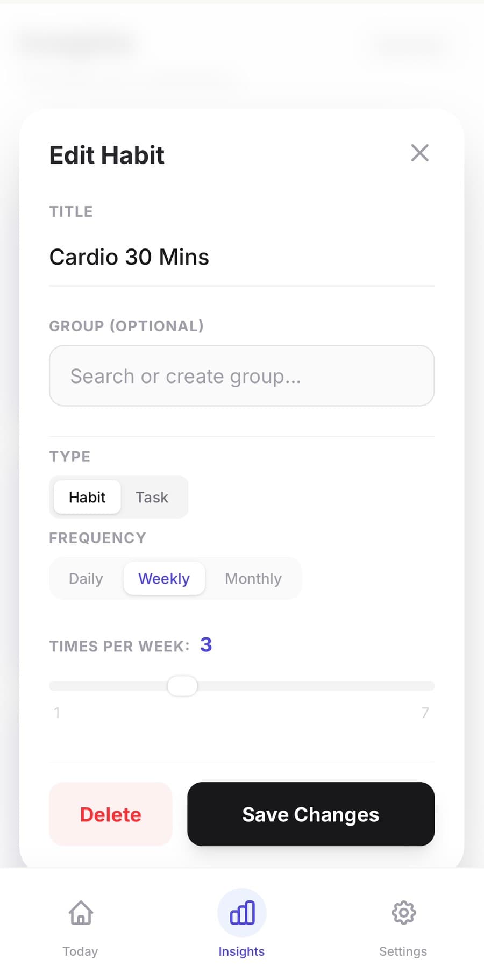Click the Cardio 30 Mins title field
The height and width of the screenshot is (980, 484).
241,257
